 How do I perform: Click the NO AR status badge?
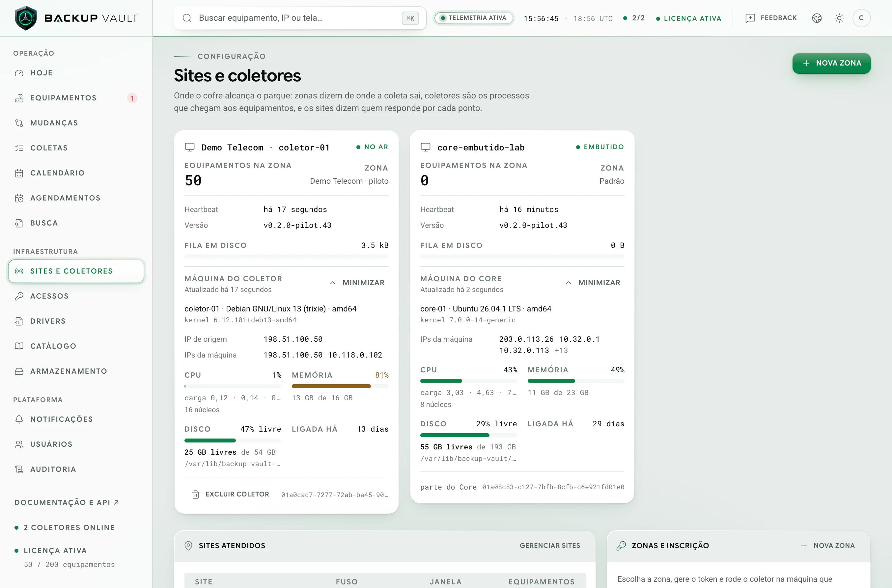[372, 147]
